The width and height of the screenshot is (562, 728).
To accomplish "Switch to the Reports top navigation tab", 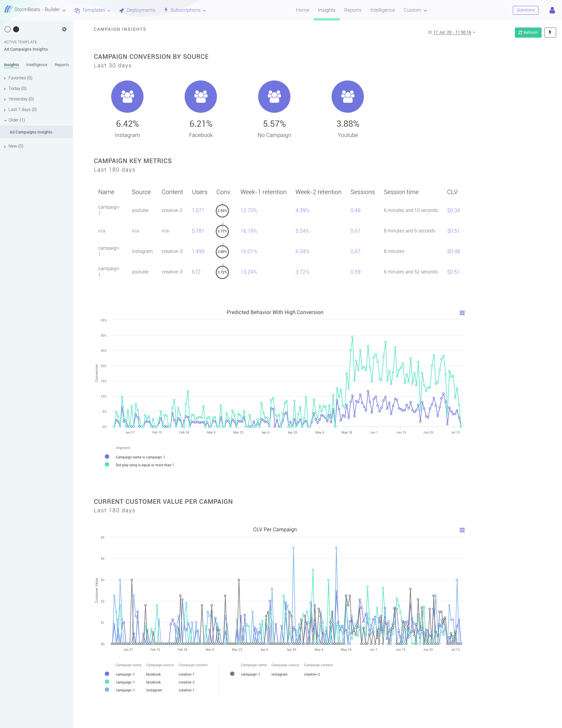I will click(352, 10).
